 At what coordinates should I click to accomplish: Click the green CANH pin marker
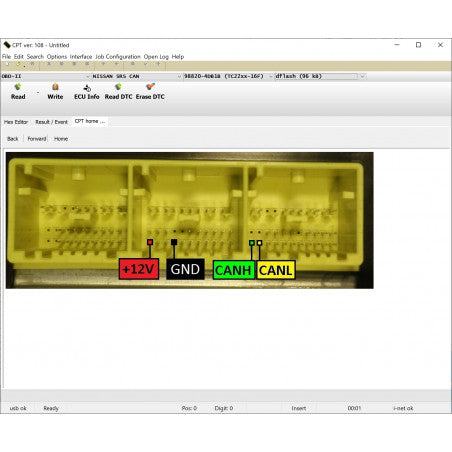click(252, 243)
